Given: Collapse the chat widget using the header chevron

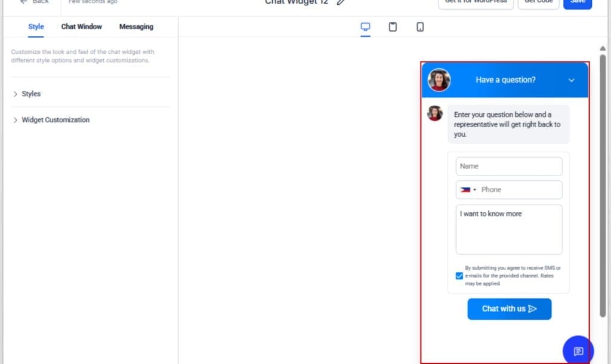Looking at the screenshot, I should [571, 80].
